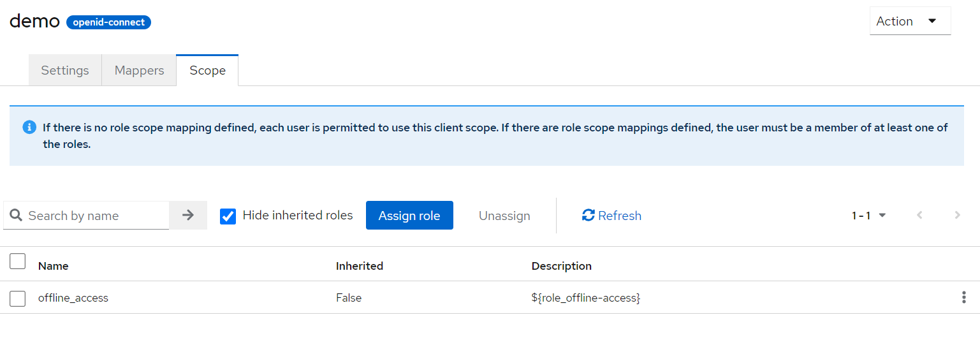Click the Refresh sync icon

click(588, 216)
